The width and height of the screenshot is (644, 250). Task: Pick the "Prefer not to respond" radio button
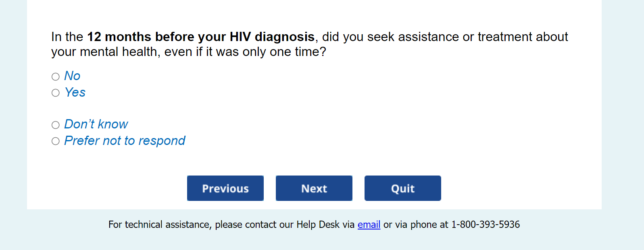(56, 141)
